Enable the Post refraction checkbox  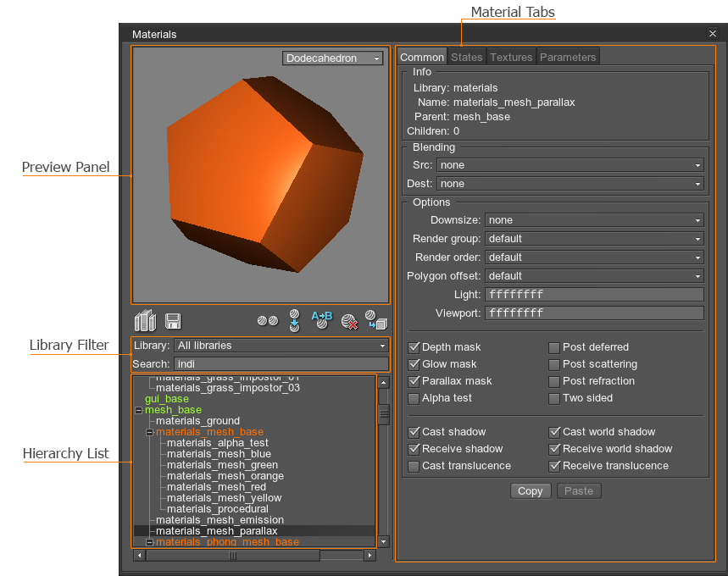point(554,381)
